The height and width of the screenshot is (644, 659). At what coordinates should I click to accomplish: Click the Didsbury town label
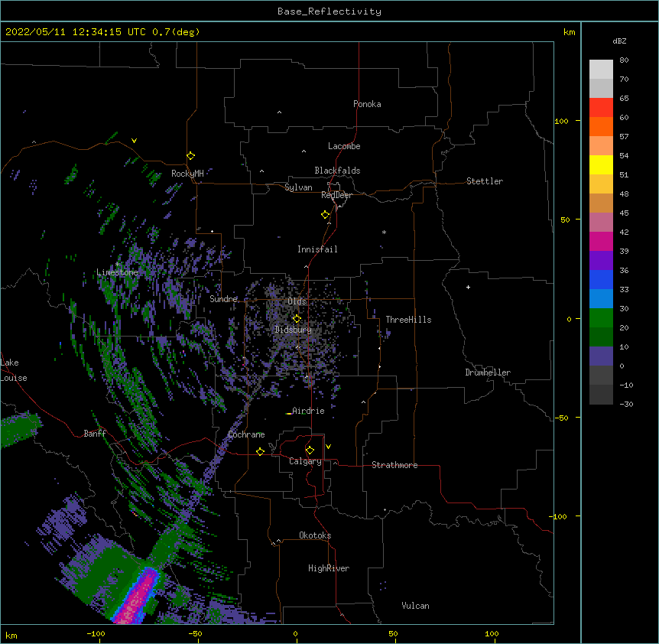pyautogui.click(x=293, y=330)
